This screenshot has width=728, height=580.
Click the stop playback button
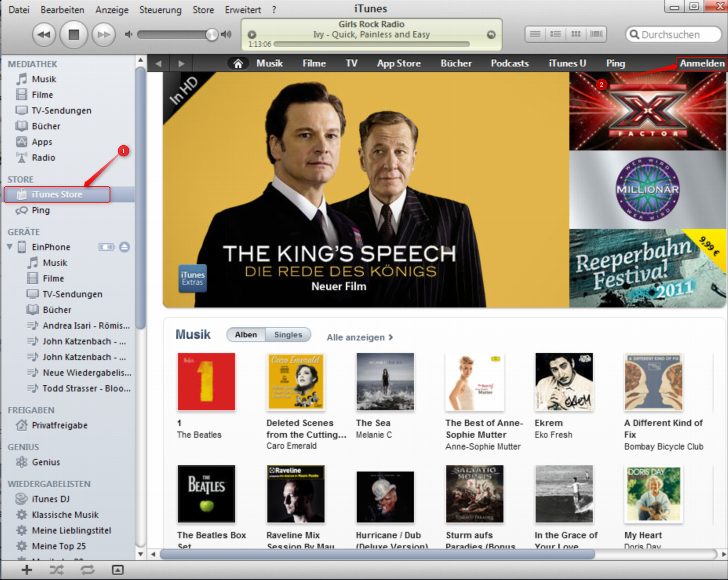coord(74,35)
